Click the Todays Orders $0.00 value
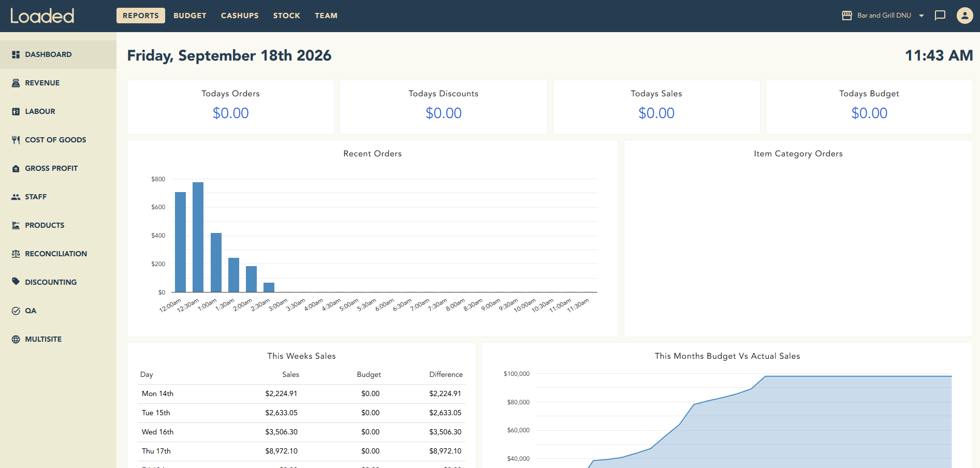 [x=231, y=113]
